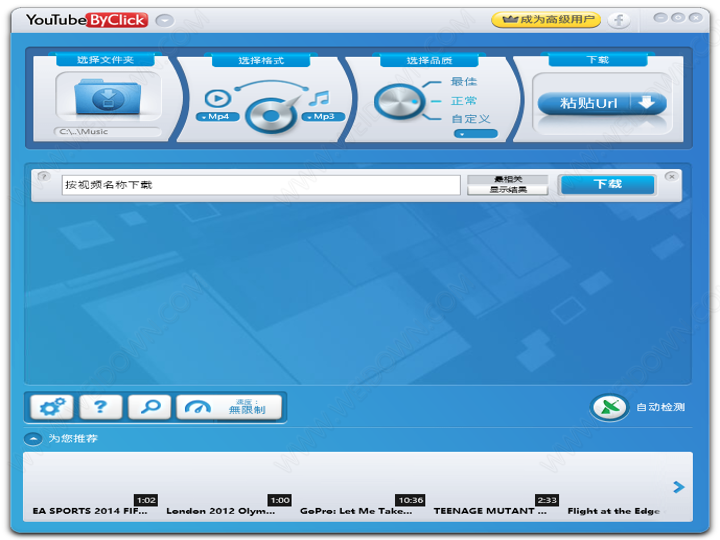Open TEENAGE MUTANT ... video
720x540 pixels.
coord(490,511)
